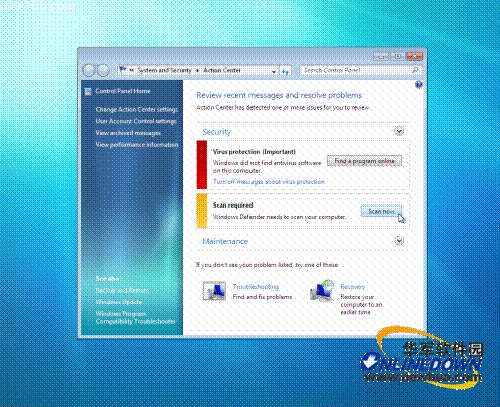
Task: Select System and Security in breadcrumb
Action: click(165, 70)
